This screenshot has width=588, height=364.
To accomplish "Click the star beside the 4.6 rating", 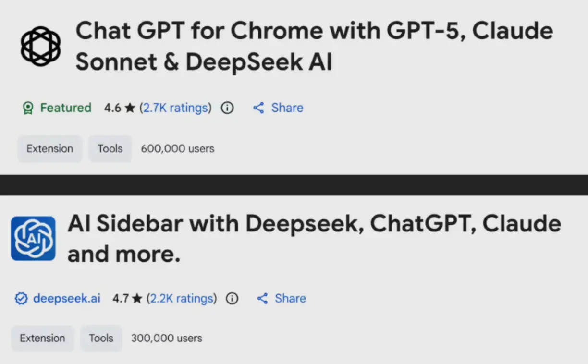I will click(x=130, y=108).
